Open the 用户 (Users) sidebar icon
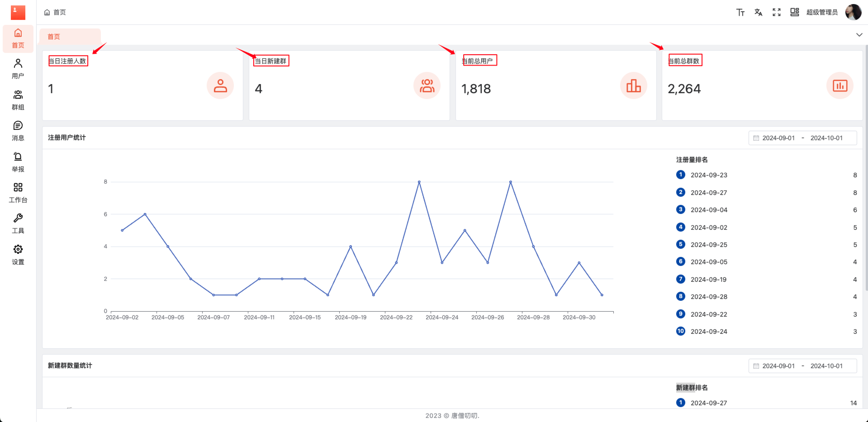 (18, 69)
